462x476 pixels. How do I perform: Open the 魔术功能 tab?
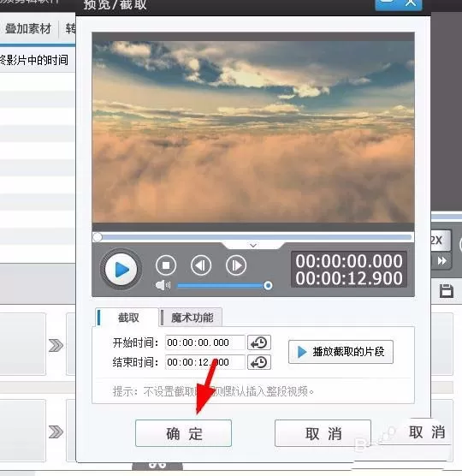point(191,318)
